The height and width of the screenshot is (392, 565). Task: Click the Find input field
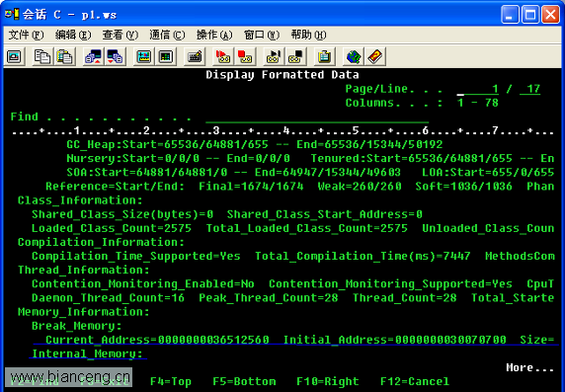317,118
